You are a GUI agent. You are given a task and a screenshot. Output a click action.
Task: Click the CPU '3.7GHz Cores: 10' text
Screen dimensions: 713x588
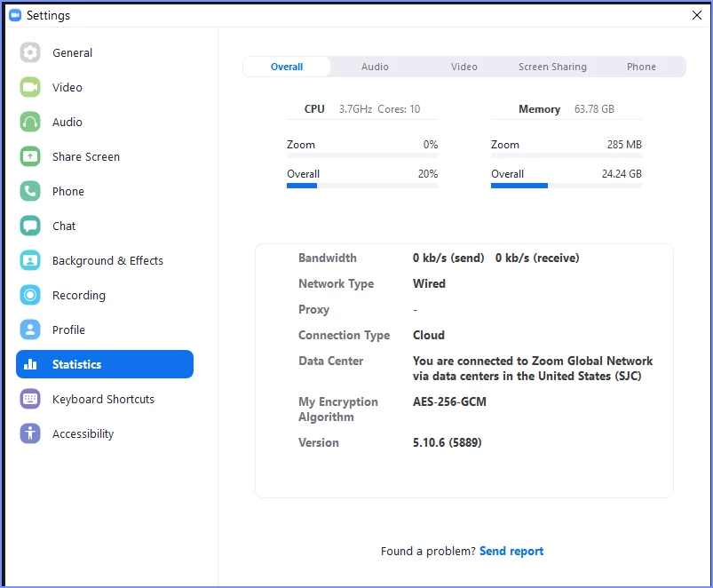379,109
